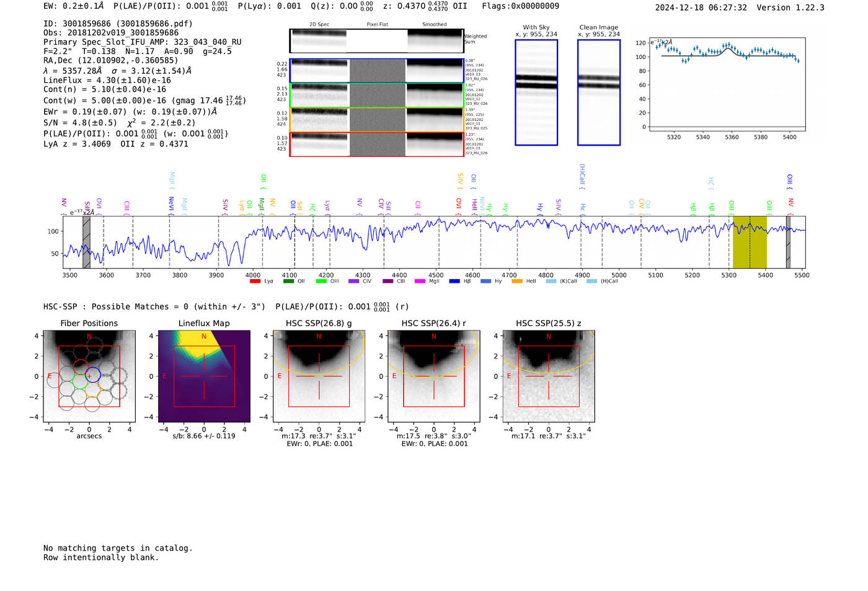Select the With Sky cutout image
The image size is (868, 591).
point(536,92)
